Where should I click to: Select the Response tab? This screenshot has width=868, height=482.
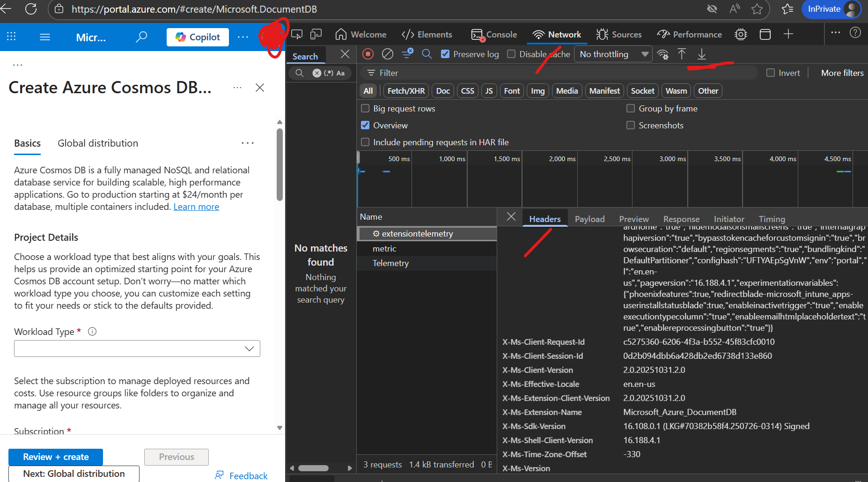point(681,219)
